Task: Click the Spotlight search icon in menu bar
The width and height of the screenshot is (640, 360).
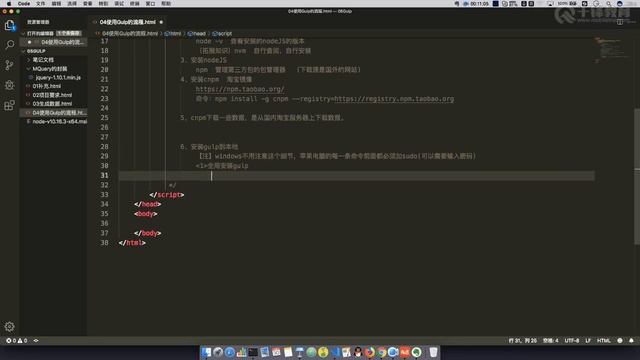Action: [x=608, y=4]
